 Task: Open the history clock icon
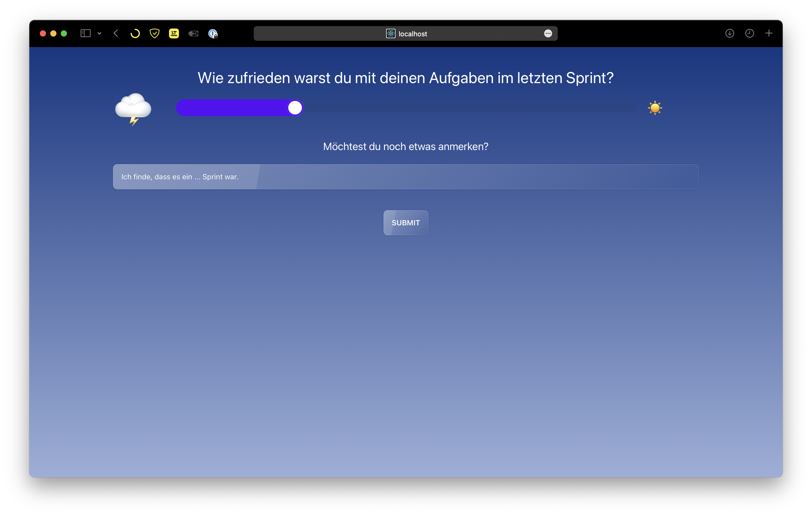click(x=749, y=33)
